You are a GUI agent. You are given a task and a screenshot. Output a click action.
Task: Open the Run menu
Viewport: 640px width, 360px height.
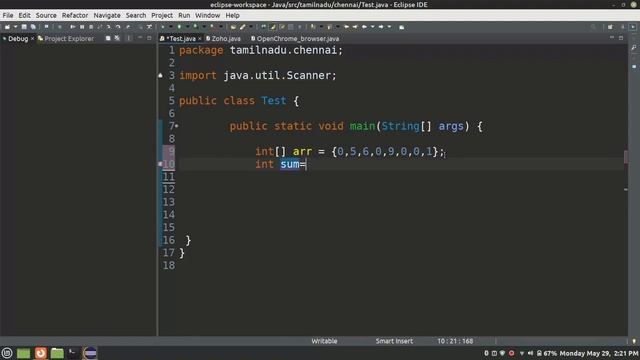point(184,16)
